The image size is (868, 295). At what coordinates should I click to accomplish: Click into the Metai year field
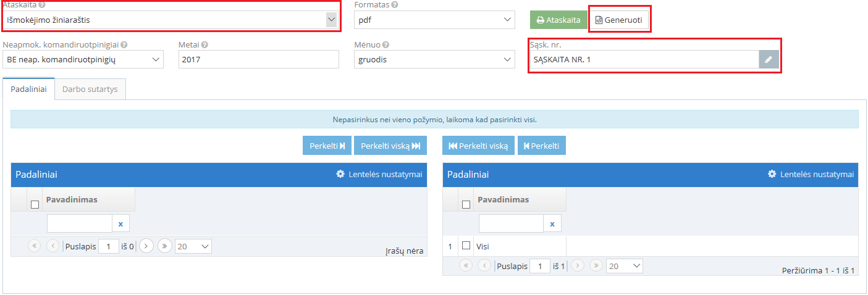(x=258, y=60)
